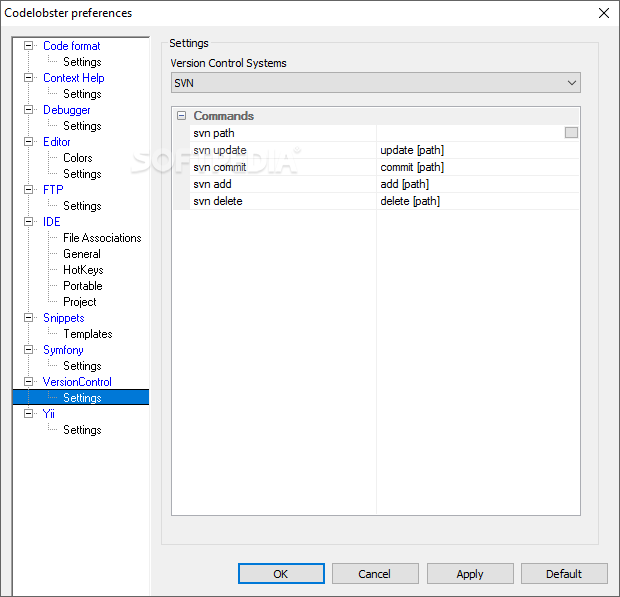Image resolution: width=620 pixels, height=597 pixels.
Task: Select the Snippets category
Action: [63, 318]
